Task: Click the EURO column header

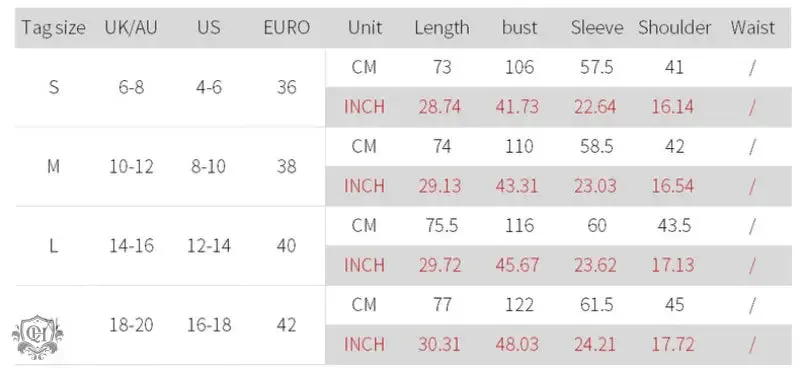Action: pos(287,28)
